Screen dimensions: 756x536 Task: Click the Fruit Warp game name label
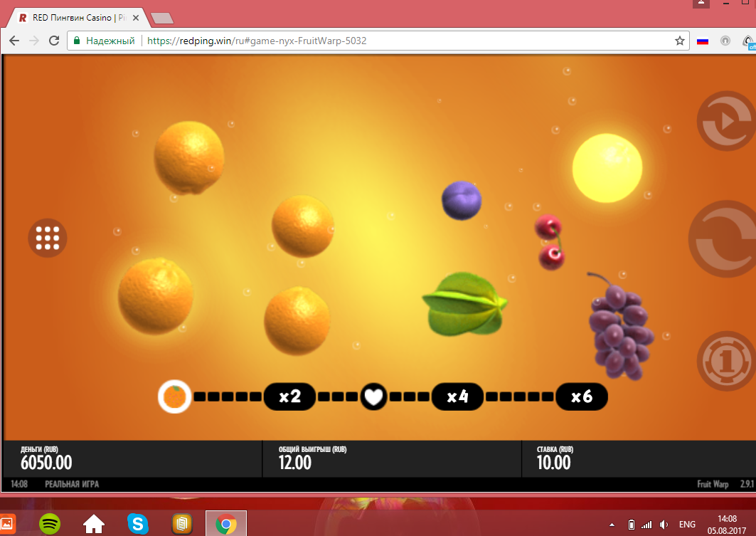(x=713, y=484)
